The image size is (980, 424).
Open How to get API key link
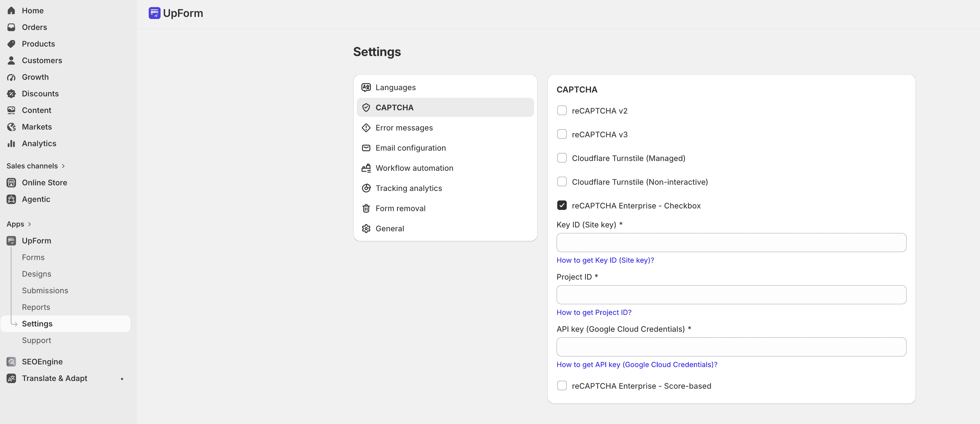tap(637, 365)
